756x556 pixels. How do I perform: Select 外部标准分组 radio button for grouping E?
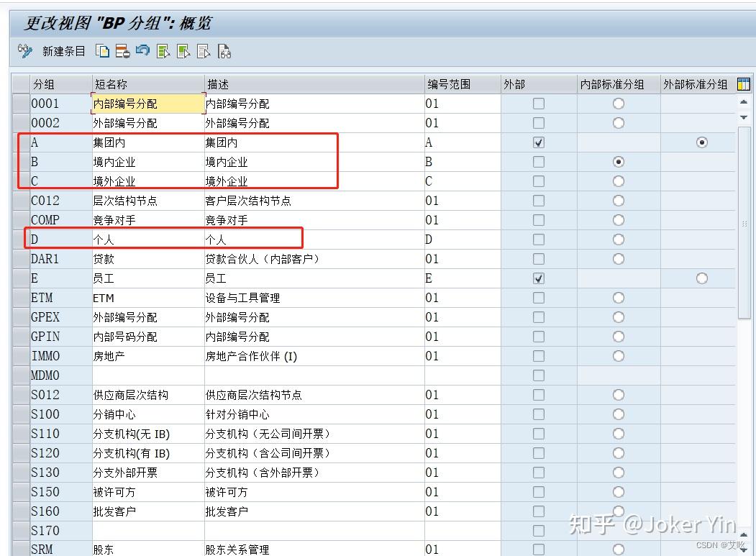(x=701, y=278)
